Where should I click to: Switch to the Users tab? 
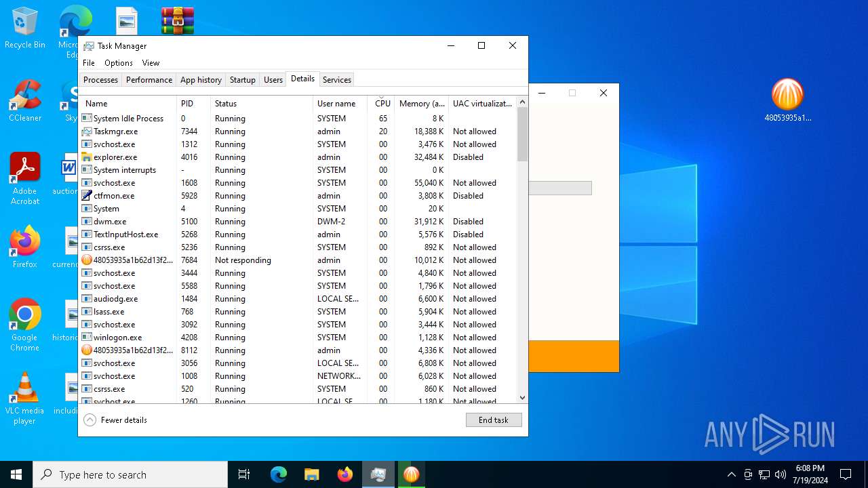273,80
